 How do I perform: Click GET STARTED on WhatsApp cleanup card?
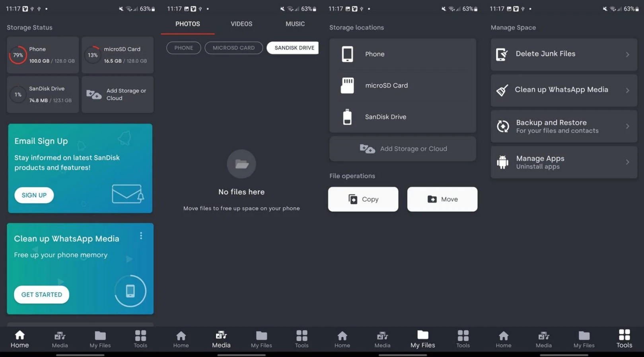coord(41,295)
